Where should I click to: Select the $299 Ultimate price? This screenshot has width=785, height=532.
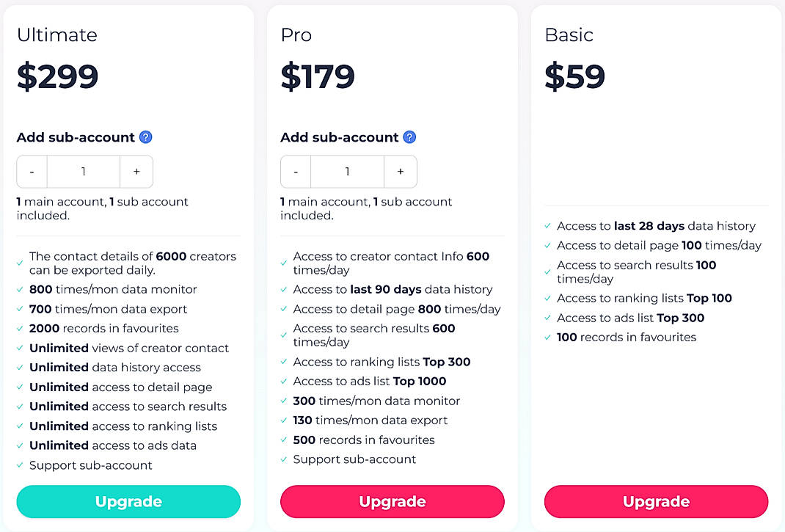[58, 77]
